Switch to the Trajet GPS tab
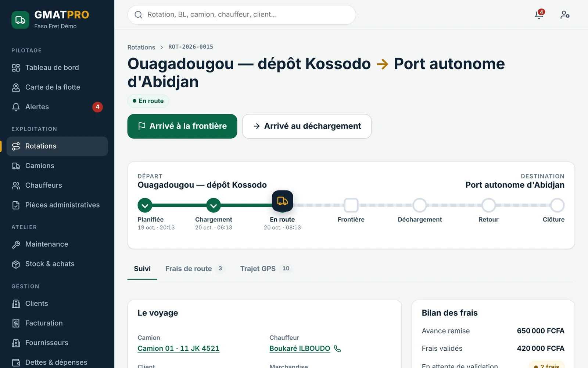This screenshot has width=588, height=368. (x=265, y=269)
